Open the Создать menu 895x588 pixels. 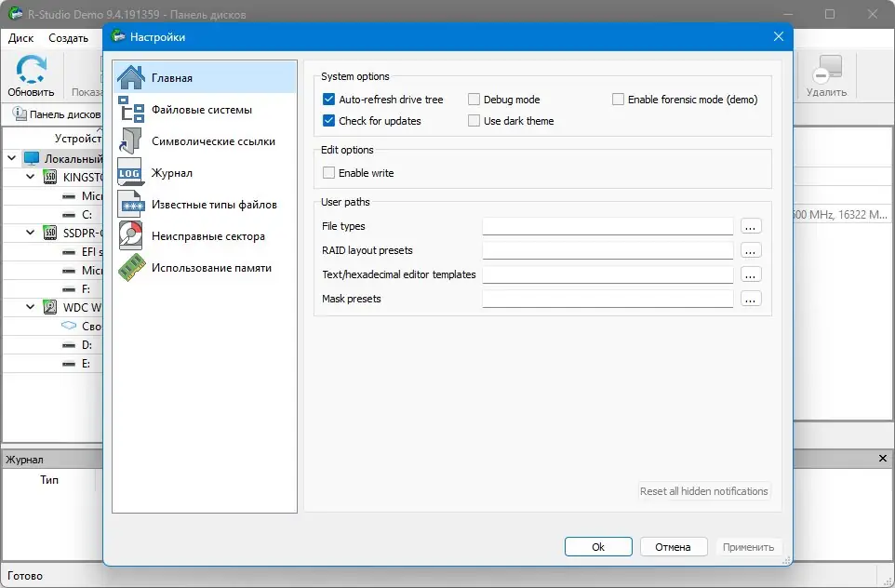(68, 38)
